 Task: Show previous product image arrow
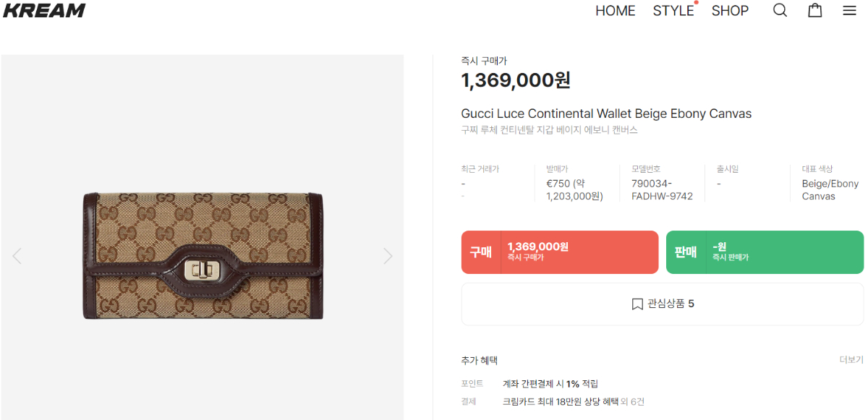[x=17, y=256]
